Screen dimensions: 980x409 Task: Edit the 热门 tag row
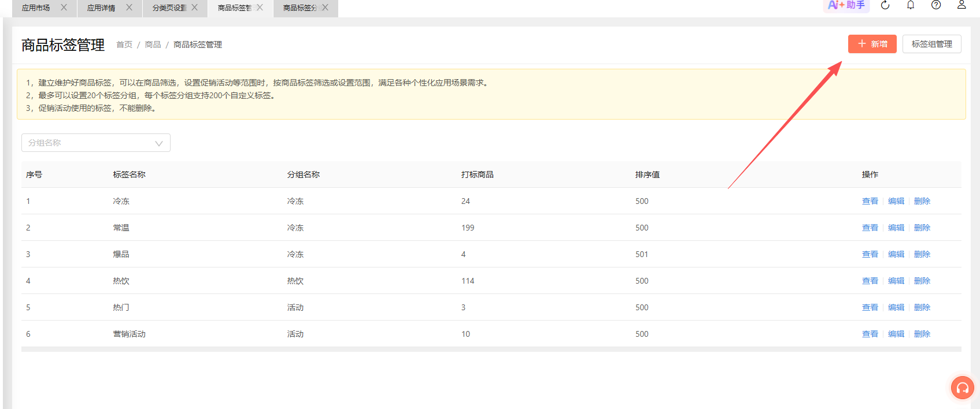pyautogui.click(x=896, y=307)
